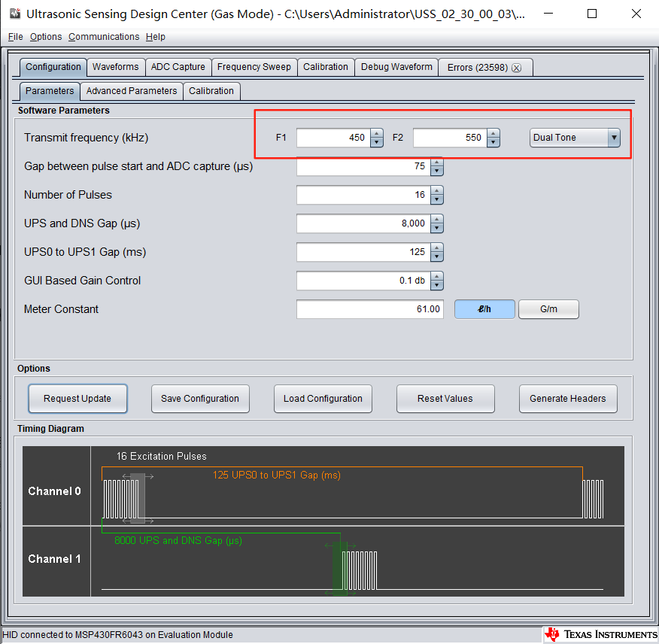Image resolution: width=659 pixels, height=644 pixels.
Task: Increase the F1 frequency with up arrow
Action: (377, 134)
